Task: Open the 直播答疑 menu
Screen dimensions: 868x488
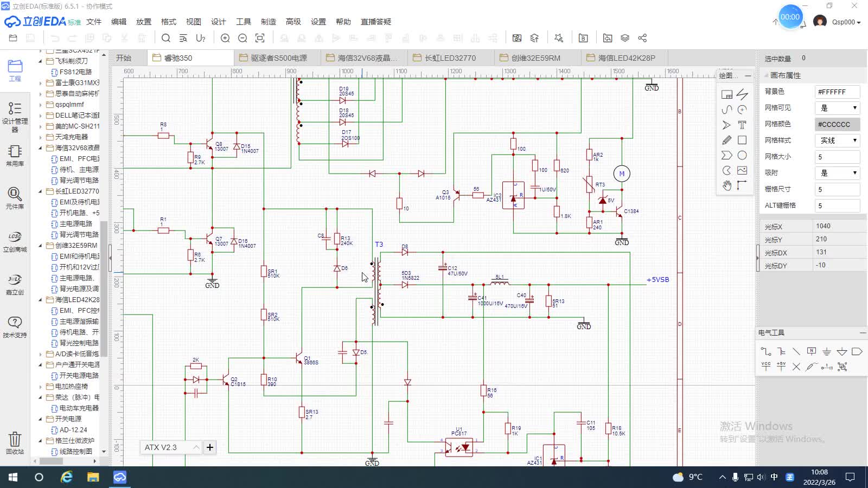Action: click(x=376, y=22)
